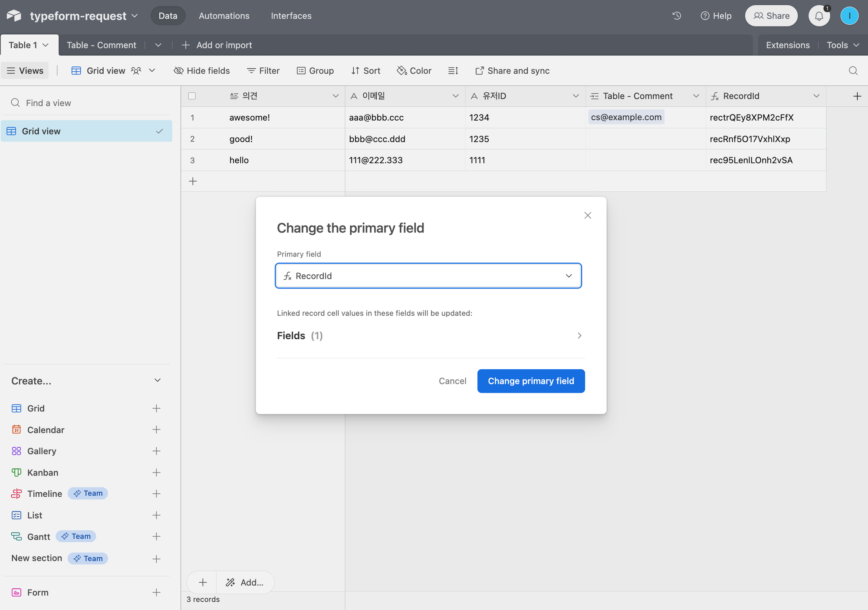The width and height of the screenshot is (868, 610).
Task: Click the Airtable logo home icon
Action: point(14,16)
